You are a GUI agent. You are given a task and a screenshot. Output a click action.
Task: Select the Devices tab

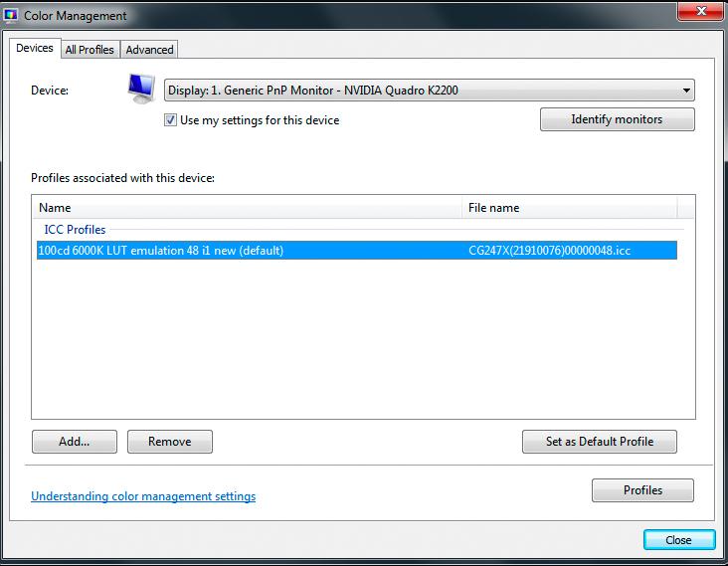pyautogui.click(x=35, y=48)
